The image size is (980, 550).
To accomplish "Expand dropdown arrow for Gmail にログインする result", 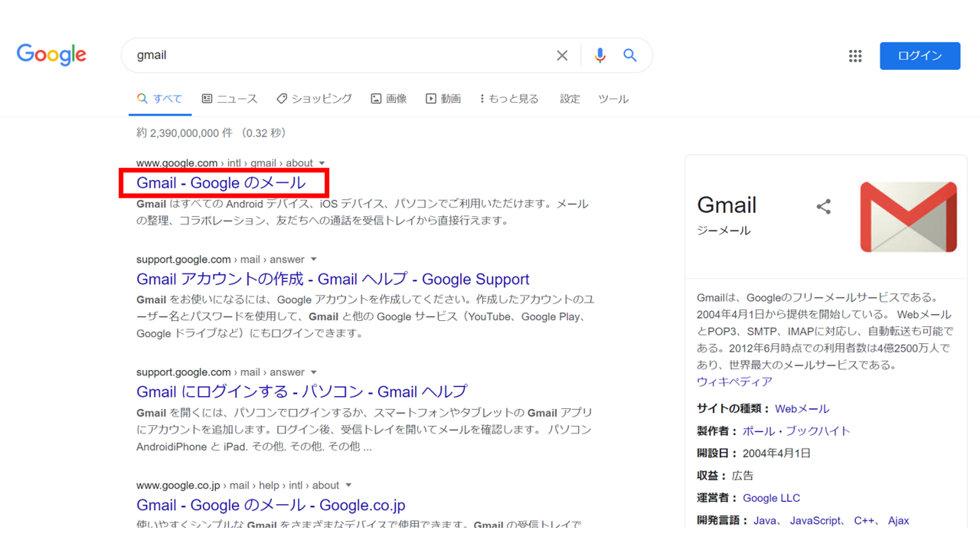I will click(313, 372).
